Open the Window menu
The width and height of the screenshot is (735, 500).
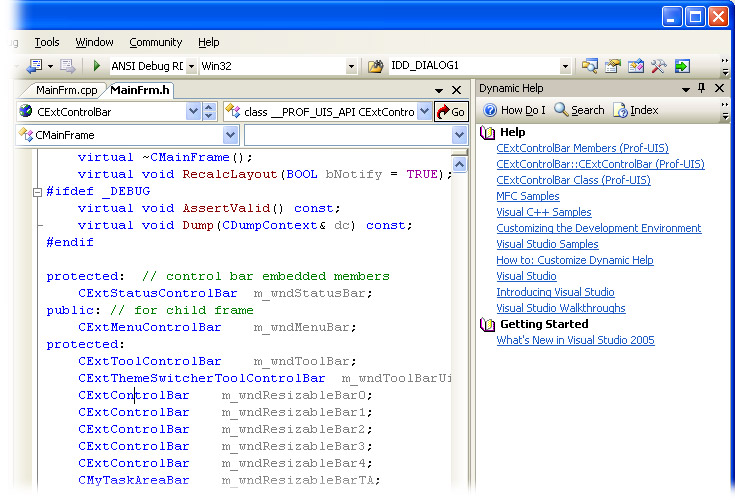click(94, 42)
